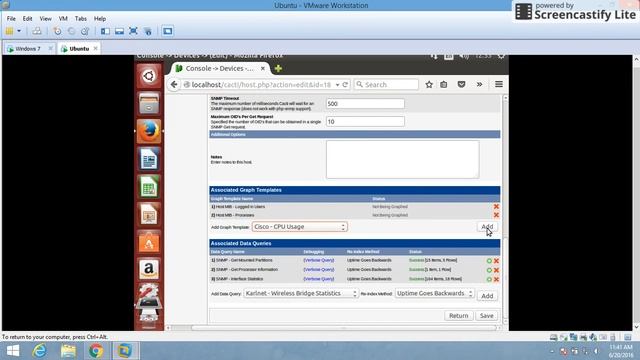Open LibreOffice Impress launcher icon
The height and width of the screenshot is (360, 640).
tap(149, 214)
